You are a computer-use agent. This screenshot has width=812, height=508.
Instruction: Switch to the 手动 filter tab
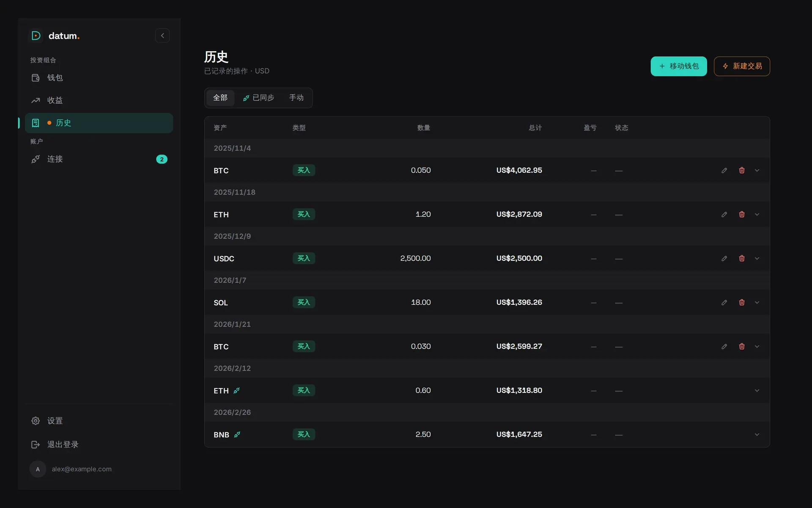[x=296, y=98]
